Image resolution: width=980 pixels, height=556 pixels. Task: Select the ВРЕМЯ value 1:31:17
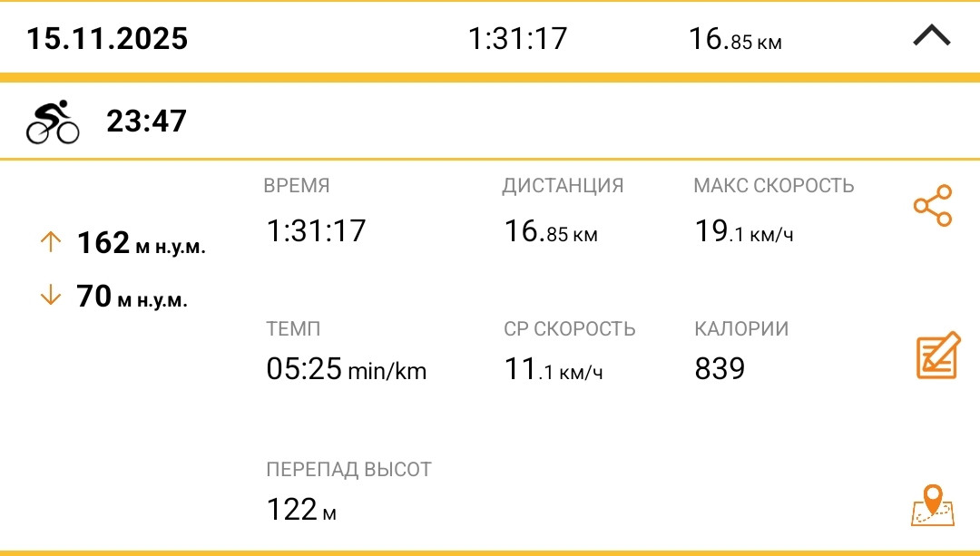pos(317,230)
